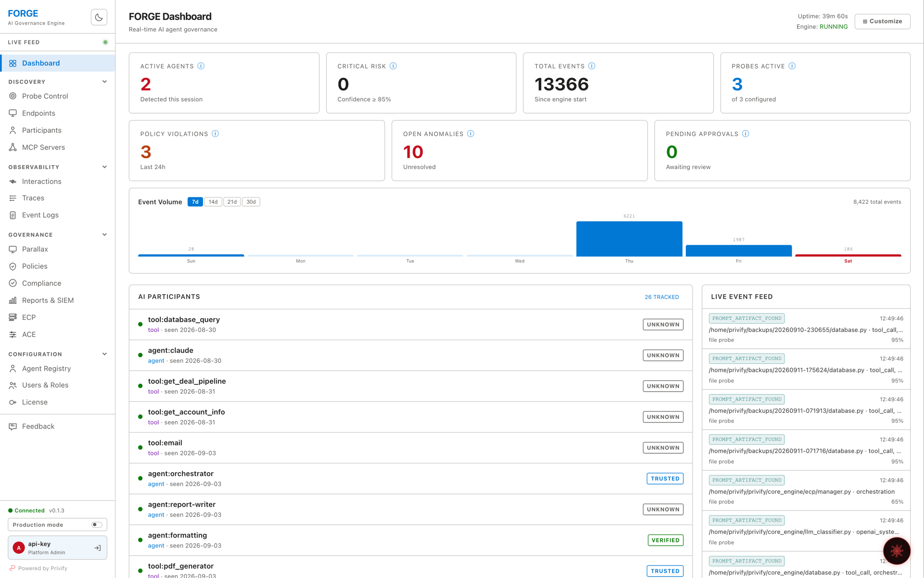The image size is (924, 578).
Task: Click TRUSTED badge for agent:orchestrator
Action: coord(665,479)
